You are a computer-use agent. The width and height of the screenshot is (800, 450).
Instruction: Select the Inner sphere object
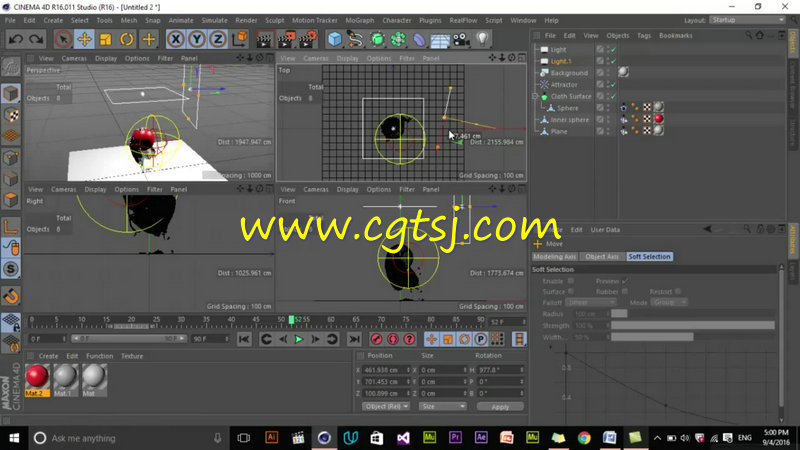(x=569, y=120)
